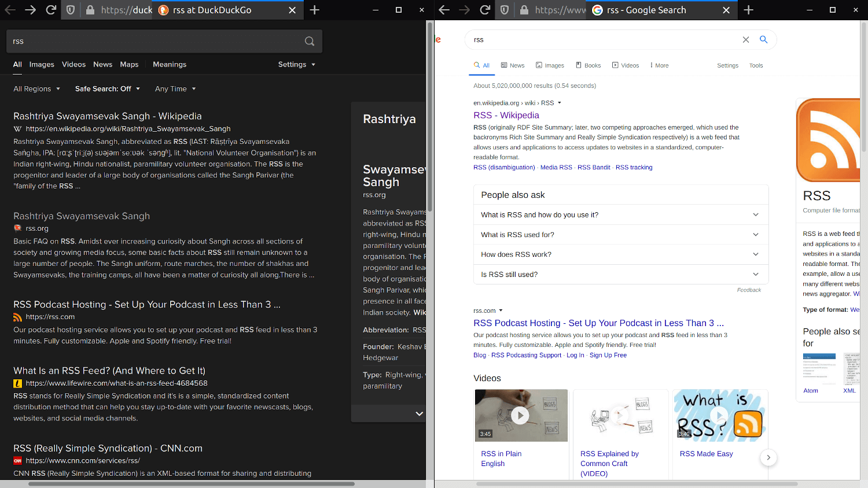Open the 'RSS - Wikipedia' Google result
Viewport: 868px width, 488px height.
click(506, 115)
